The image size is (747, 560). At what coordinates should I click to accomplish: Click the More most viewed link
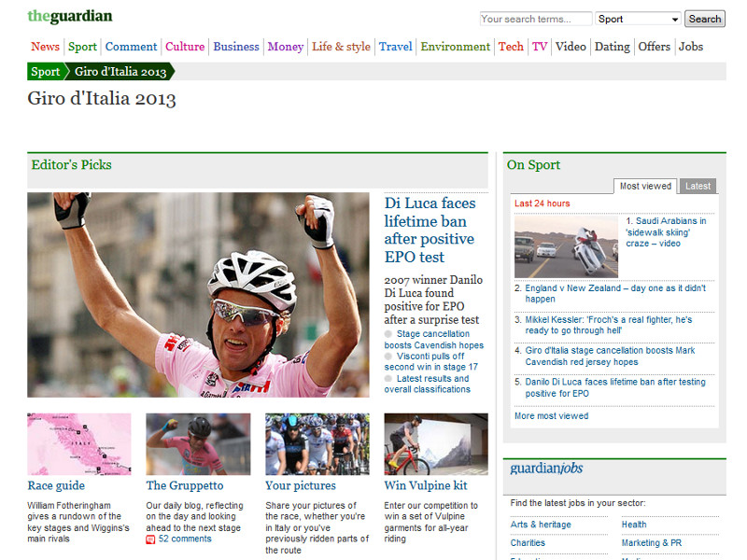[551, 415]
